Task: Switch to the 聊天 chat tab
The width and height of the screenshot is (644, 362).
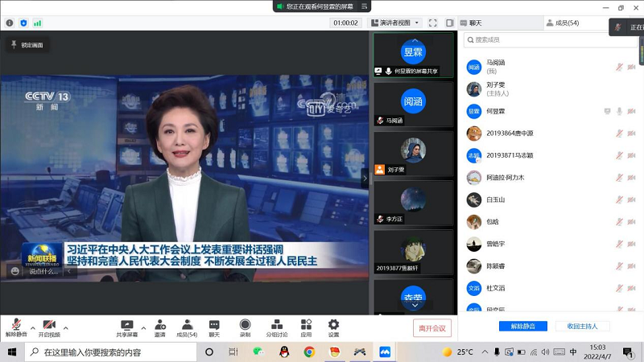Action: [499, 23]
